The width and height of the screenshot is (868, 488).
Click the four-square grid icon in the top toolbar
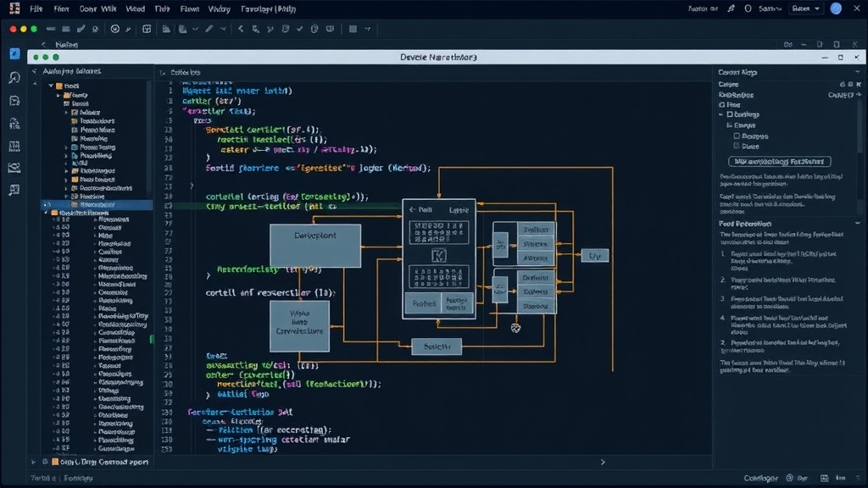147,29
